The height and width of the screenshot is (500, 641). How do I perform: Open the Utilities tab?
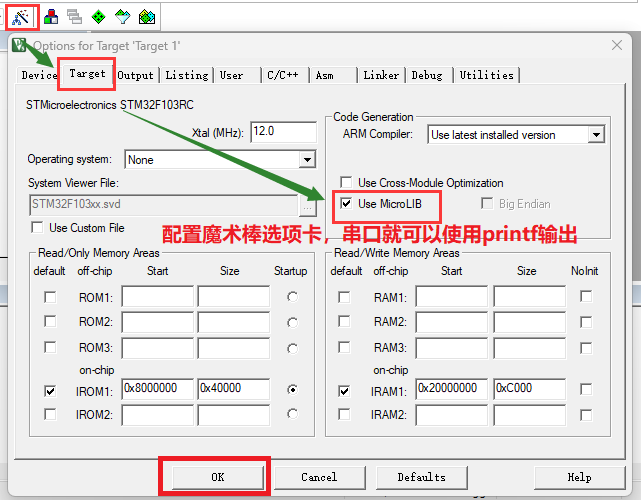coord(486,75)
